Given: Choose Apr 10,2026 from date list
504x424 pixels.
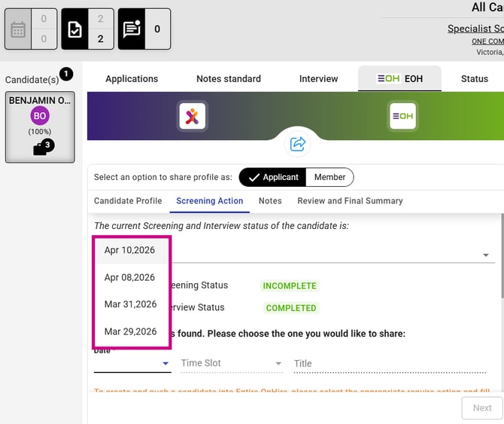Looking at the screenshot, I should tap(129, 250).
